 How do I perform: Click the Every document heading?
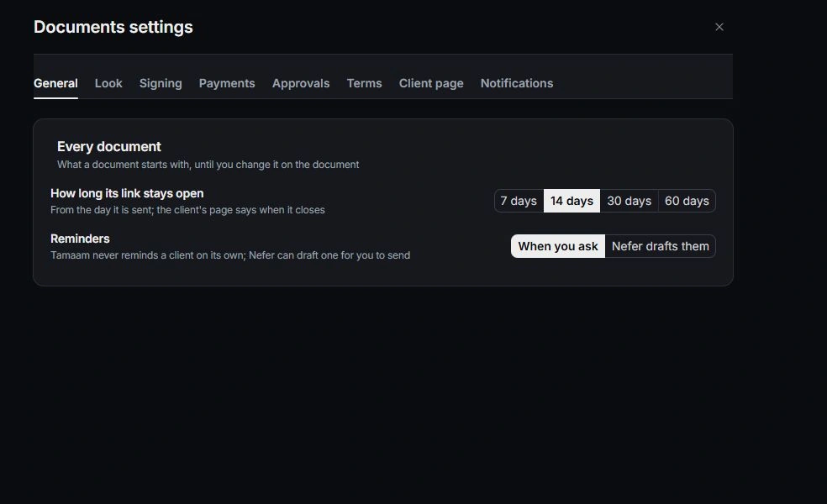coord(109,146)
